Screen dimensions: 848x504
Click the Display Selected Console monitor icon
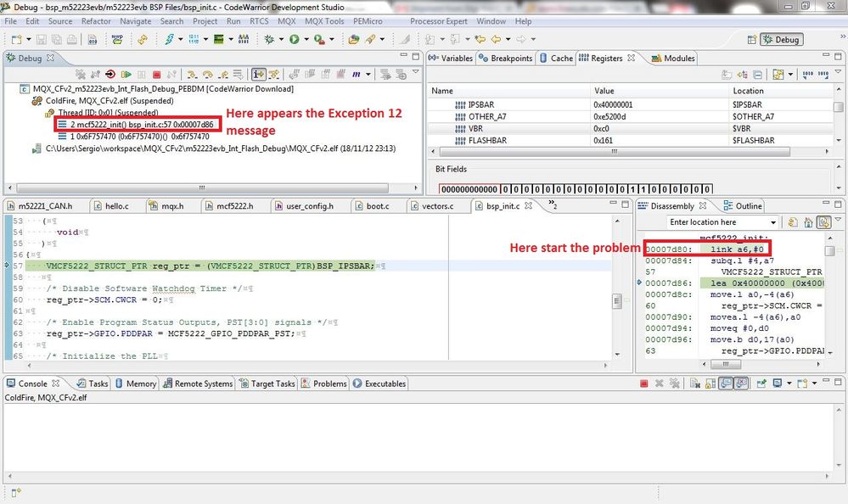778,384
